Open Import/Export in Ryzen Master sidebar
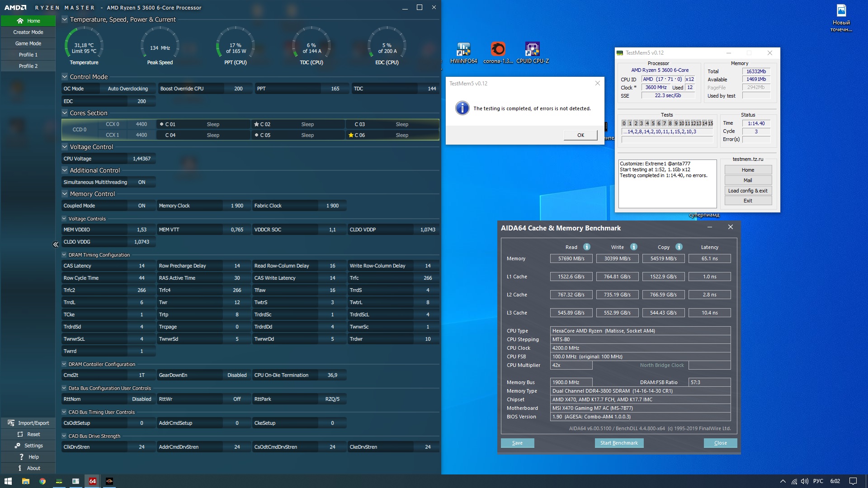Image resolution: width=868 pixels, height=488 pixels. [x=28, y=423]
